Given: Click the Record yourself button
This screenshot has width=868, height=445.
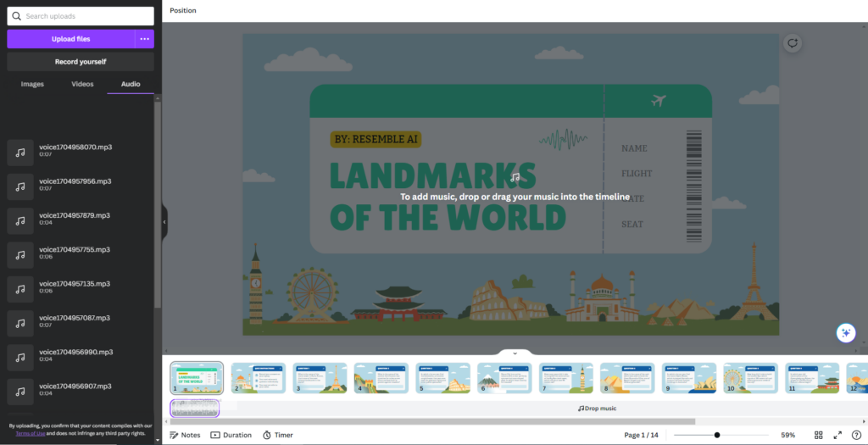Looking at the screenshot, I should (x=81, y=61).
